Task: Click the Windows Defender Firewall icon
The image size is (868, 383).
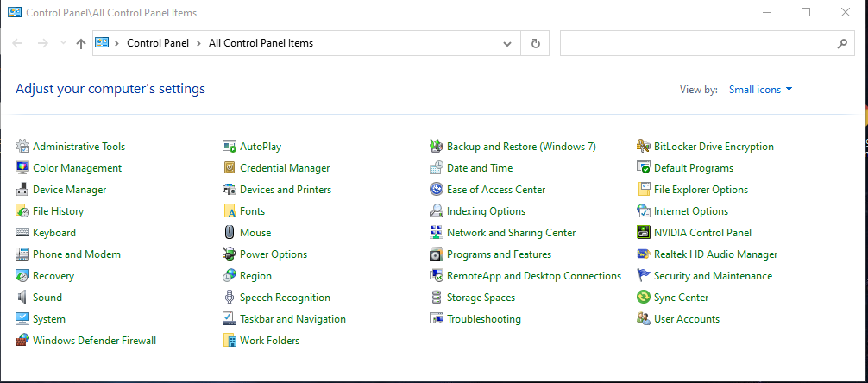Action: [x=22, y=341]
